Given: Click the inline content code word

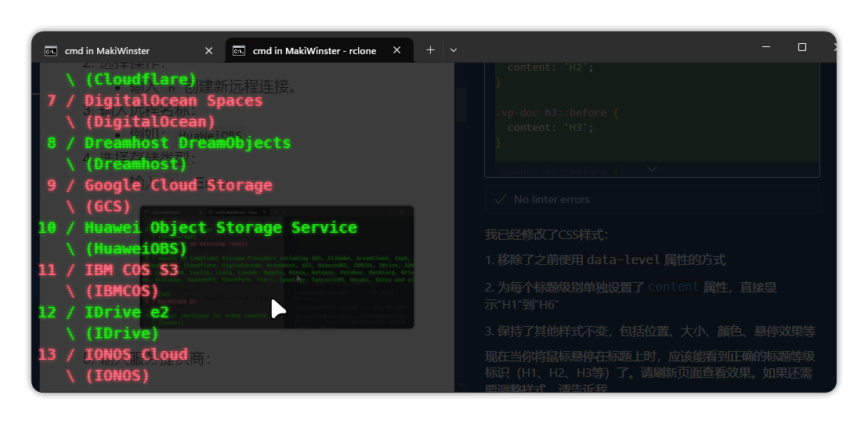Looking at the screenshot, I should click(674, 286).
